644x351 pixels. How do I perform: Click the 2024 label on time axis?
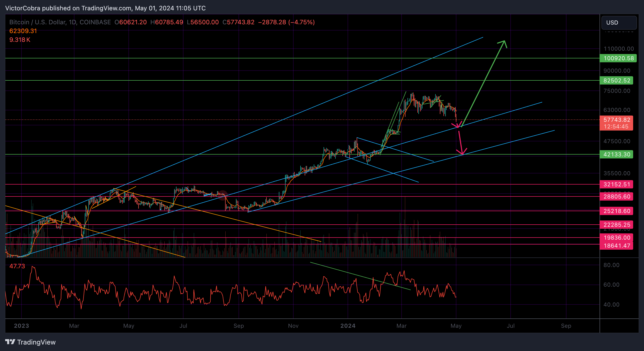[348, 326]
